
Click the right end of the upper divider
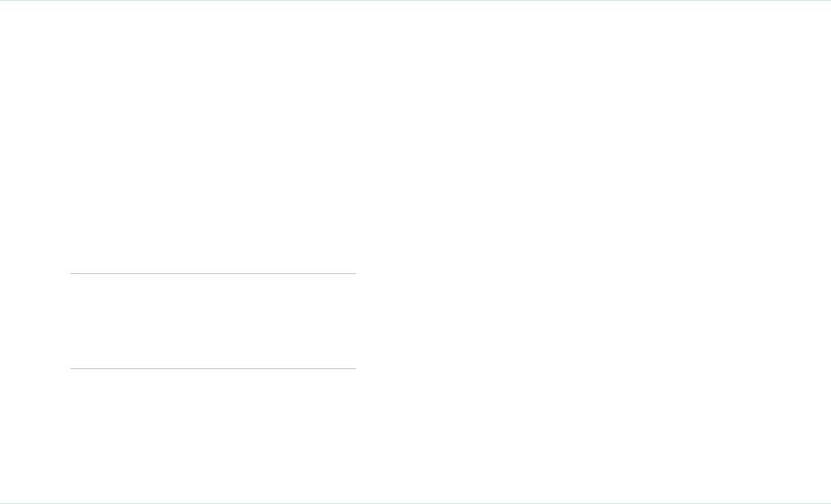tap(355, 273)
